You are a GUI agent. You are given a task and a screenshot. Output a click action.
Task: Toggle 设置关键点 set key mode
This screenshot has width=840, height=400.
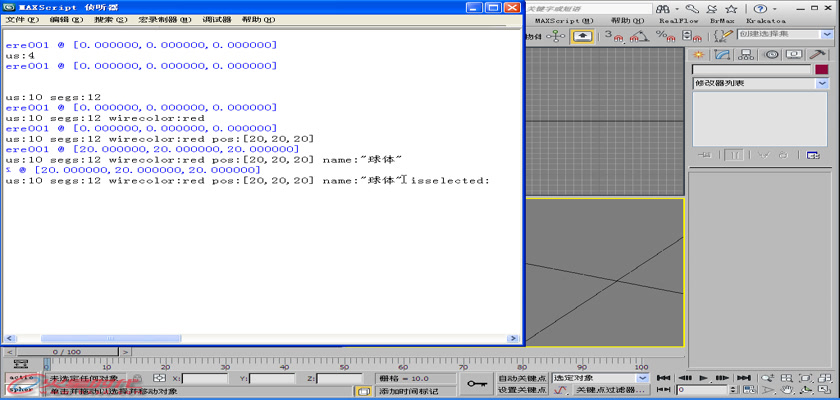click(522, 390)
